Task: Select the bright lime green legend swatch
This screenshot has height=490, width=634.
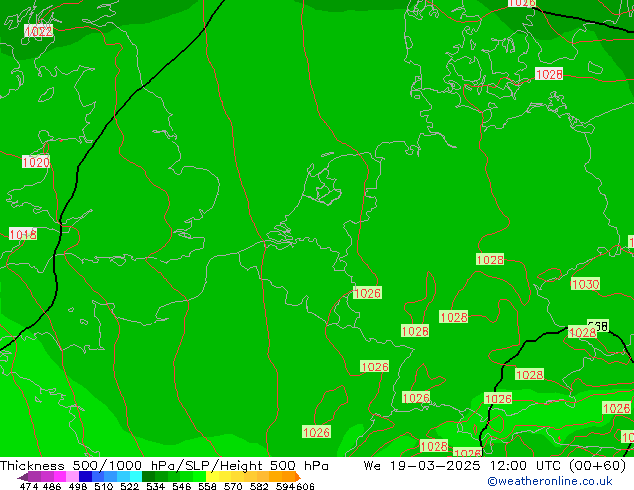Action: coord(200,477)
